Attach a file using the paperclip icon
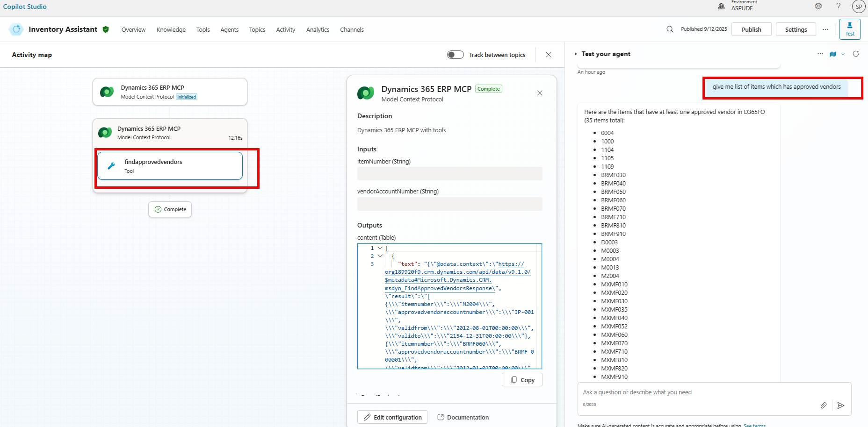 [824, 406]
